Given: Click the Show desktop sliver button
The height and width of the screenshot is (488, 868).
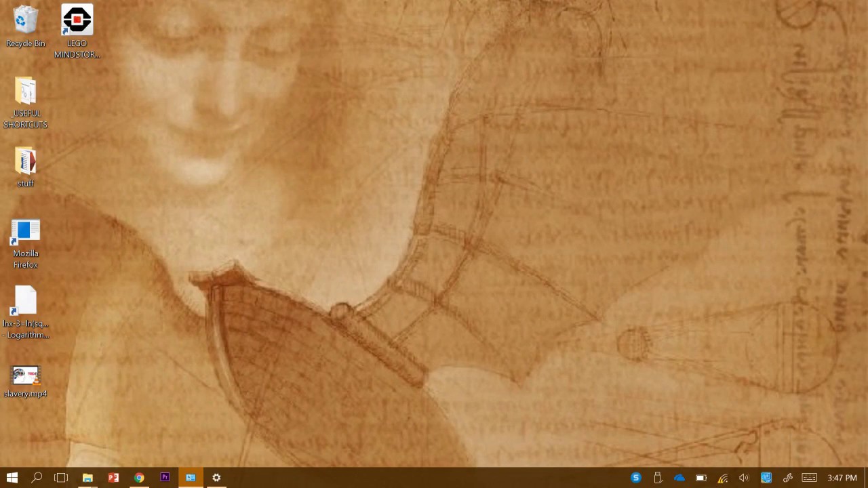Looking at the screenshot, I should pyautogui.click(x=866, y=478).
